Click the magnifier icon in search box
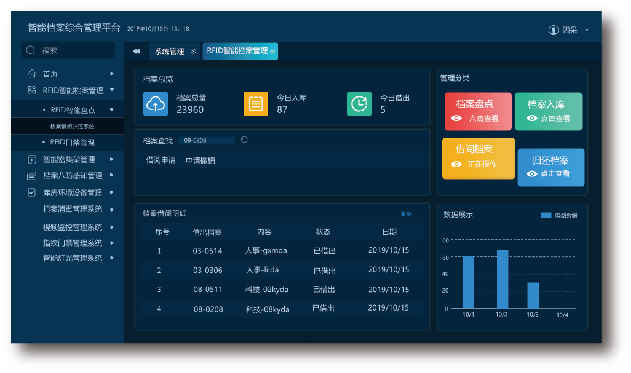 (30, 50)
